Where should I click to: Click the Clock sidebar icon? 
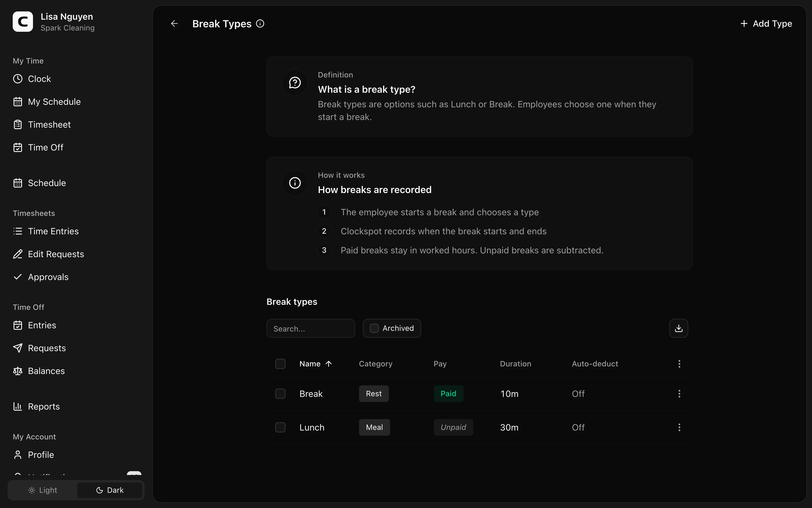tap(18, 79)
